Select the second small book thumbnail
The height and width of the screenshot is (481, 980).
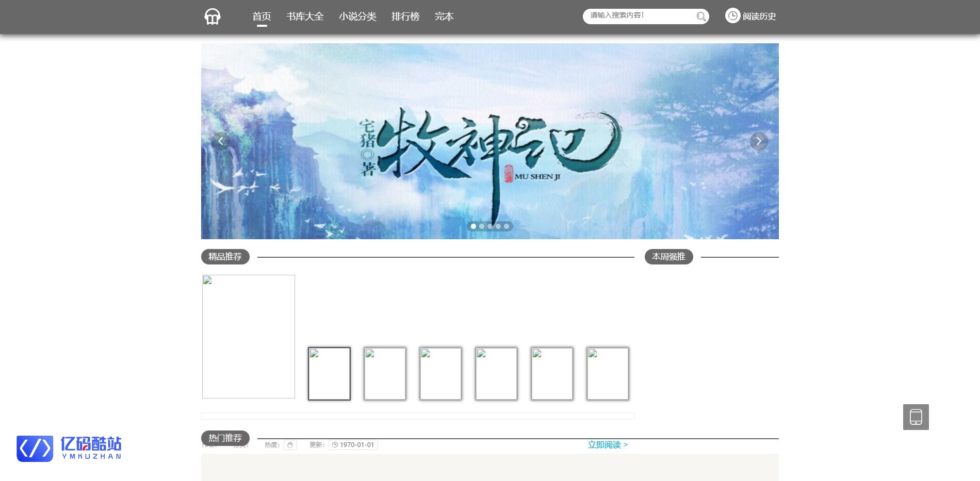tap(385, 374)
